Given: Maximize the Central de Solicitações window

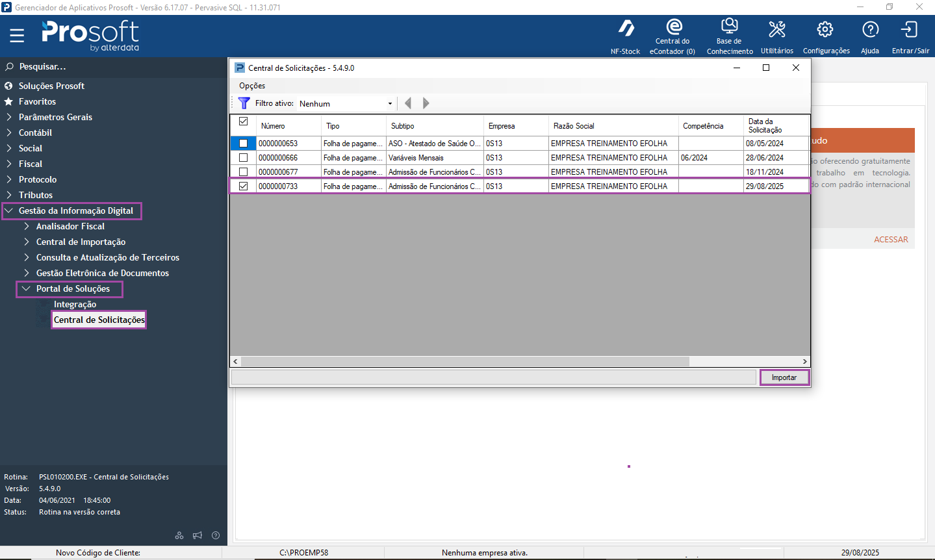Looking at the screenshot, I should [766, 68].
